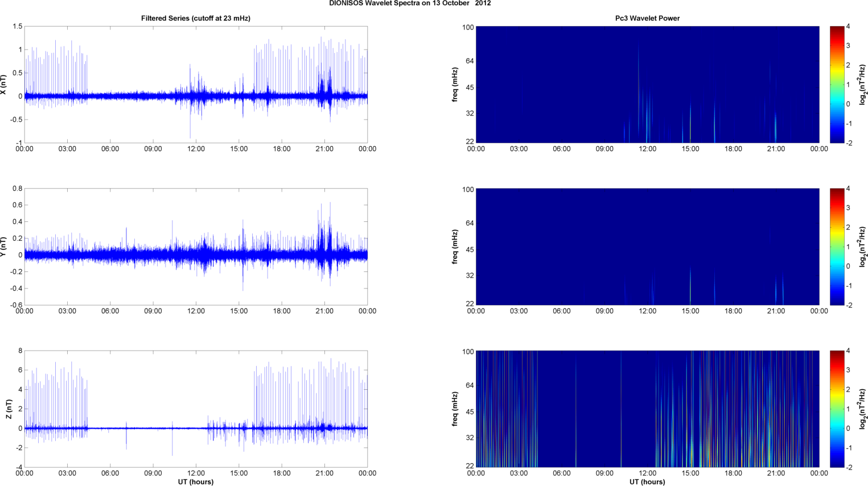Click "freq (mHz)" label of Y-component spectrogram
The height and width of the screenshot is (486, 868).
tap(455, 247)
